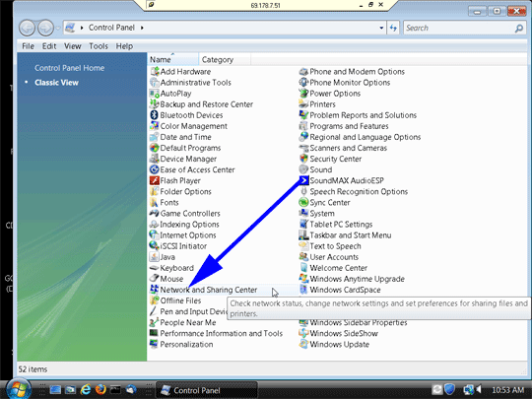Screen dimensions: 532x399
Task: Open SoundMAX AudioESP text label
Action: click(x=347, y=180)
